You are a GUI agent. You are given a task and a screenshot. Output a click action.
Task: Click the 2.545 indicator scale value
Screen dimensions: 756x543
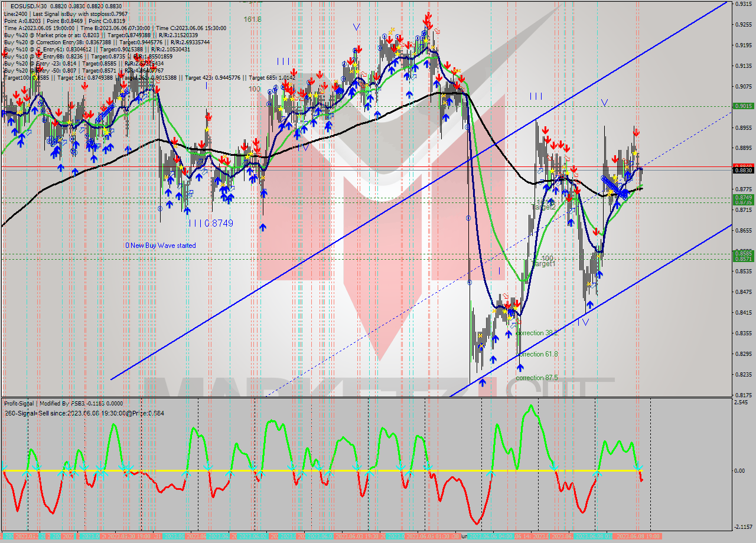click(741, 403)
